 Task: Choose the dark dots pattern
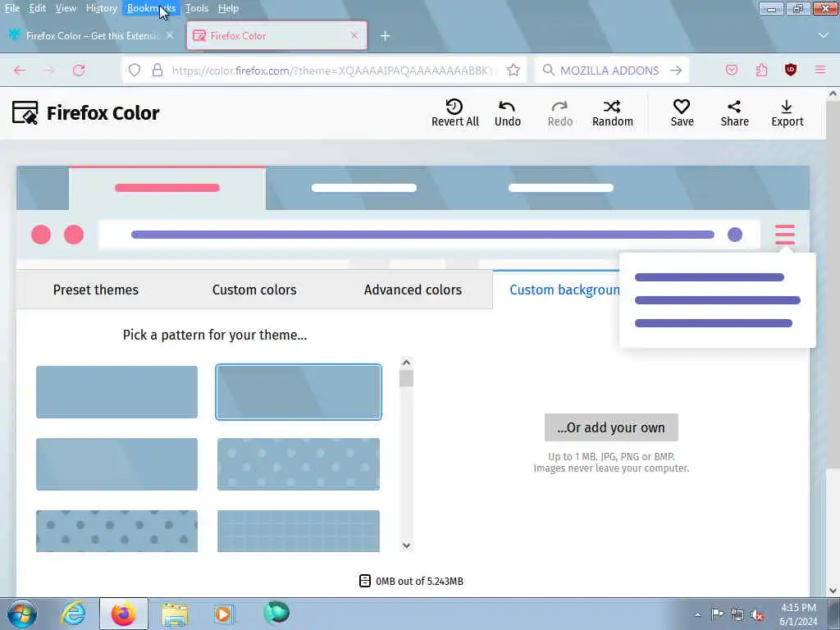click(116, 531)
